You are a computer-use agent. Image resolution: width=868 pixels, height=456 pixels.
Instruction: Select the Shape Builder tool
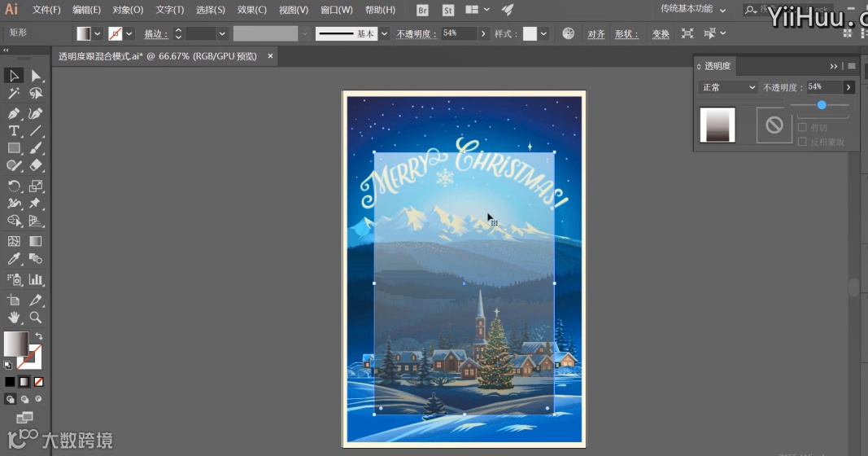tap(14, 221)
